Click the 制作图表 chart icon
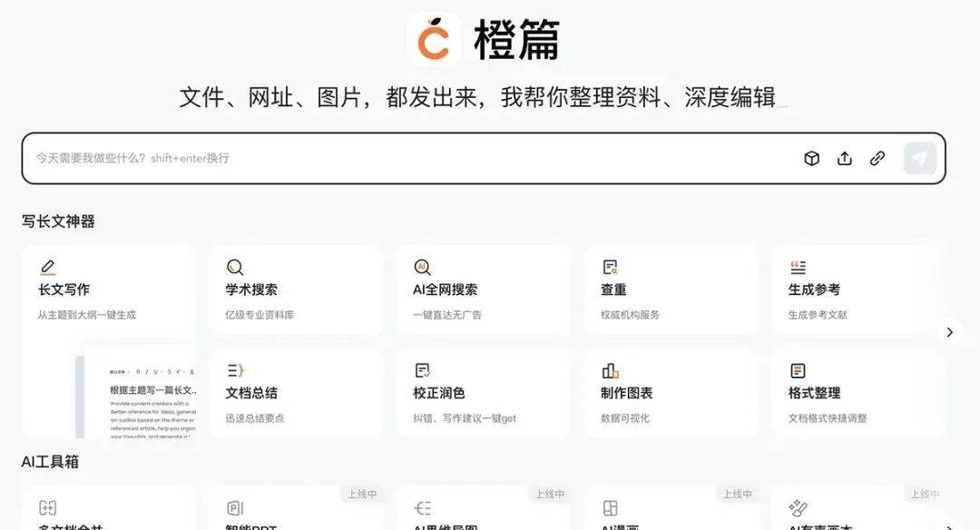The image size is (980, 530). (x=610, y=371)
